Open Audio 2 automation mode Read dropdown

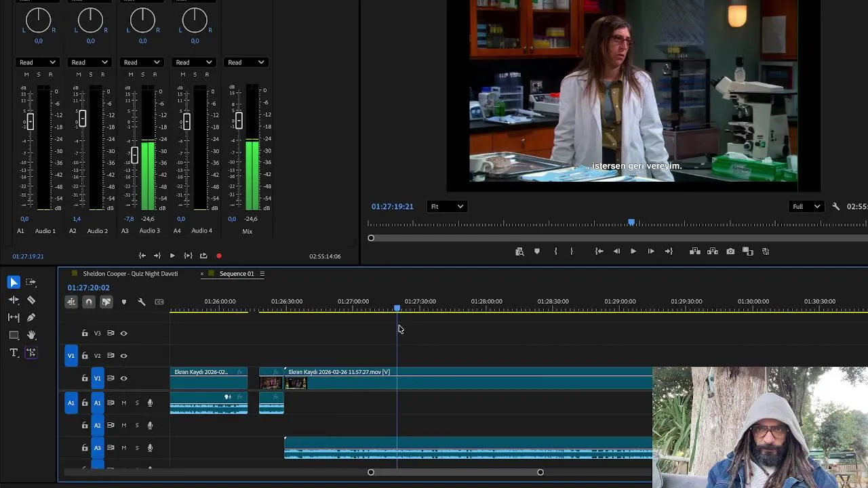point(90,62)
